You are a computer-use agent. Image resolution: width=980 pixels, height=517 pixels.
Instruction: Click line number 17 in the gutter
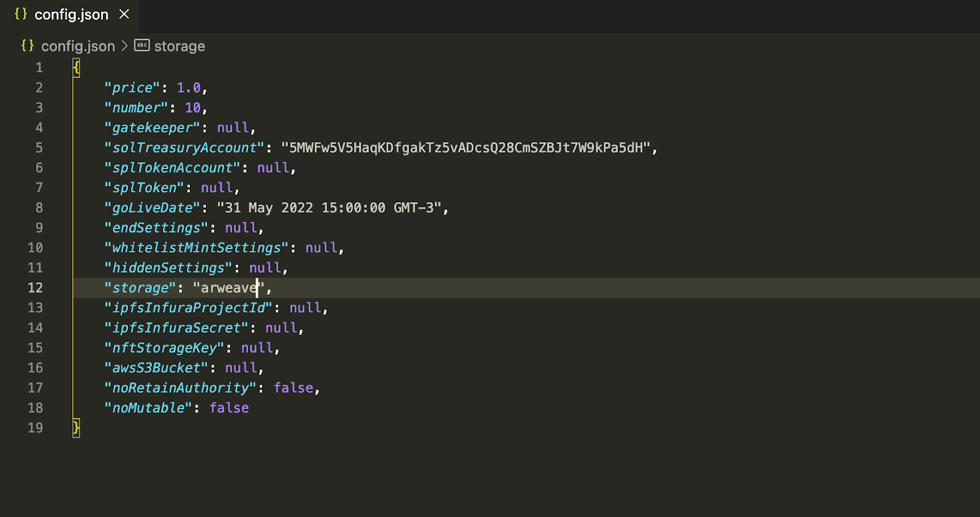[x=36, y=388]
